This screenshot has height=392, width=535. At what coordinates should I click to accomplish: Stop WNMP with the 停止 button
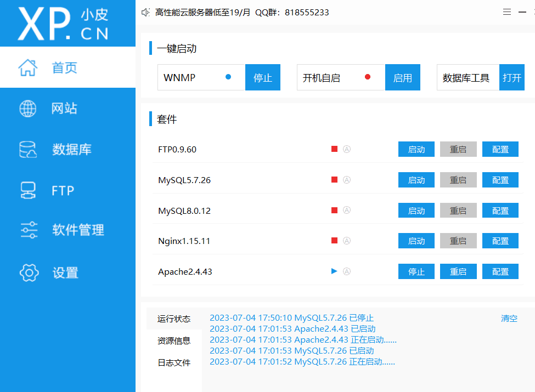point(263,77)
